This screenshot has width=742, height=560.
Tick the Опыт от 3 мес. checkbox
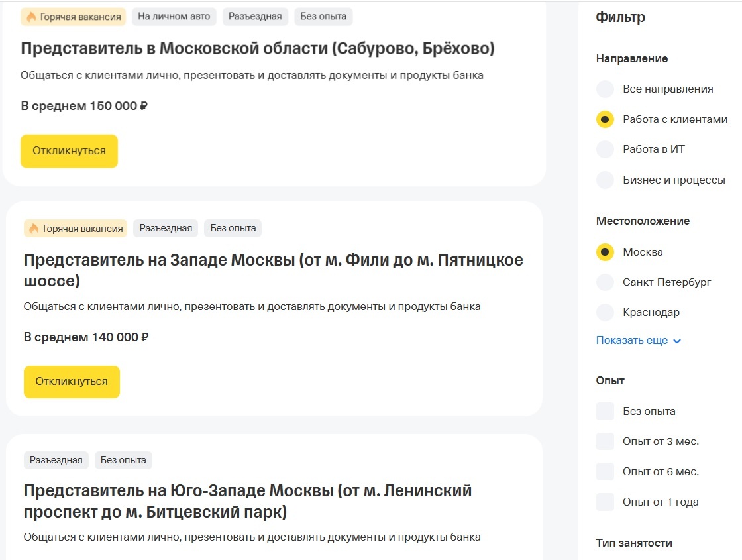pyautogui.click(x=606, y=441)
